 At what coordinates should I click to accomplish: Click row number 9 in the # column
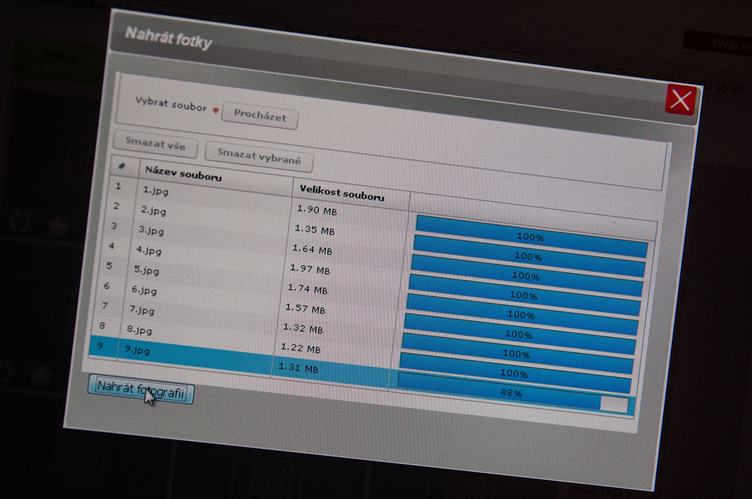click(100, 345)
